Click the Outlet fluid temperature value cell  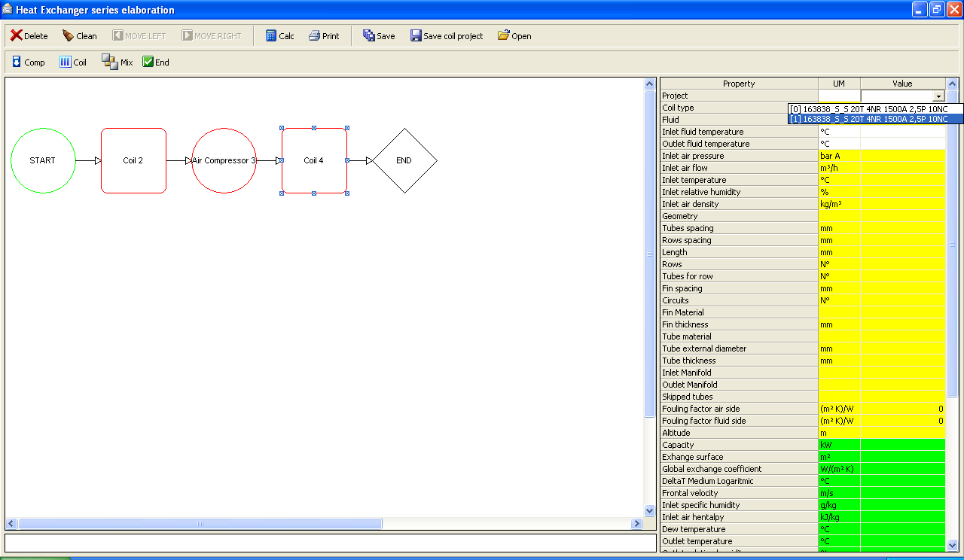[x=902, y=144]
